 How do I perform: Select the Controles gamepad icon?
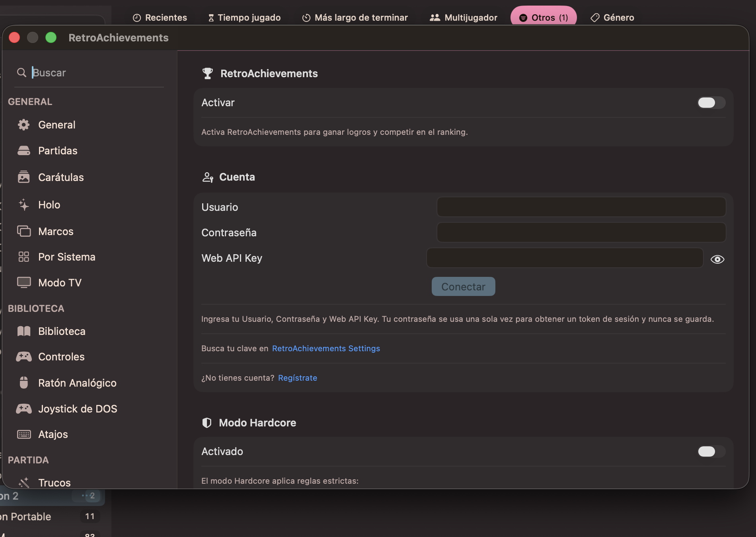pos(24,357)
